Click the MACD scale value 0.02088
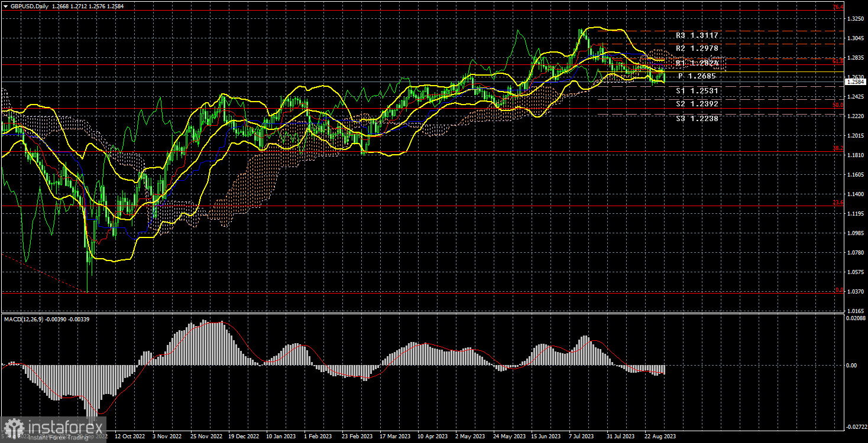Screen dimensions: 868x443 [x=856, y=318]
